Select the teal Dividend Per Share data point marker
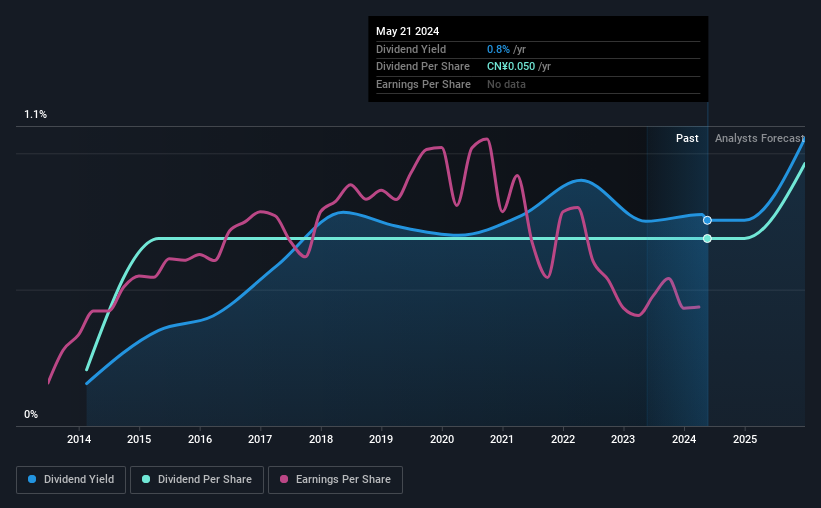821x508 pixels. coord(707,238)
